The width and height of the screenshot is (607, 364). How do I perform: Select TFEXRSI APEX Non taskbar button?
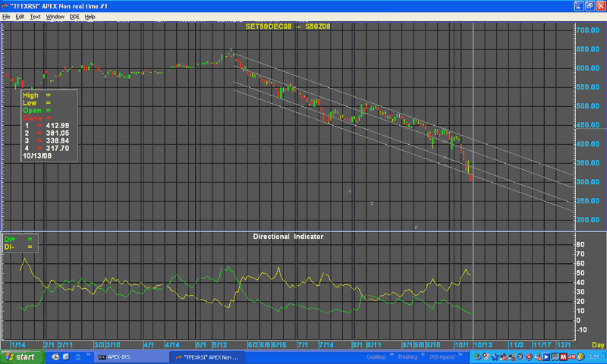coord(207,357)
